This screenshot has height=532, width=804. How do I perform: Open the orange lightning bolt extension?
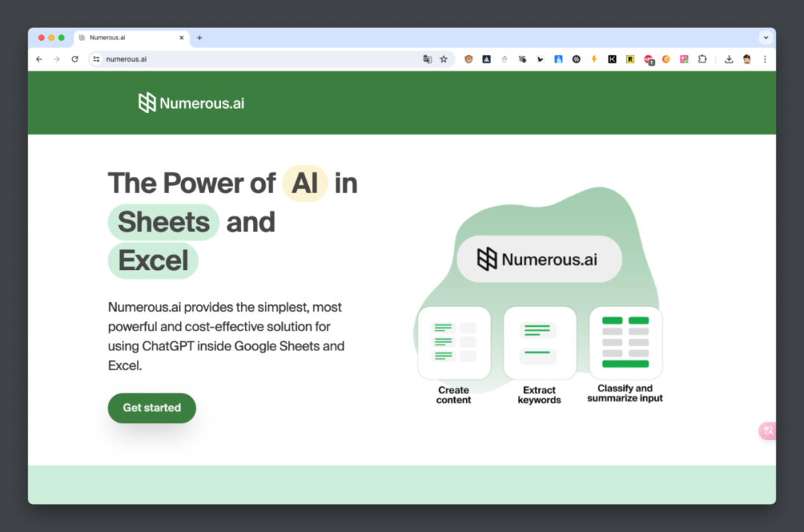[594, 59]
